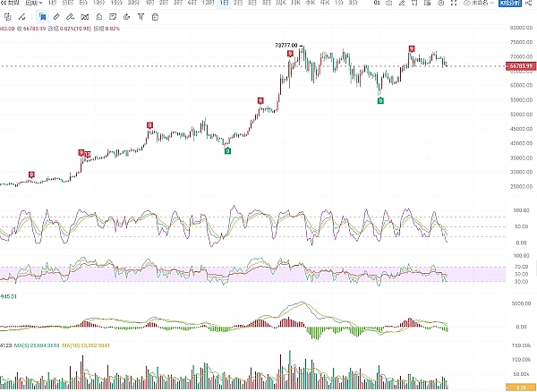
Task: Choose the 季K quarterly chart tab
Action: pyautogui.click(x=311, y=3)
